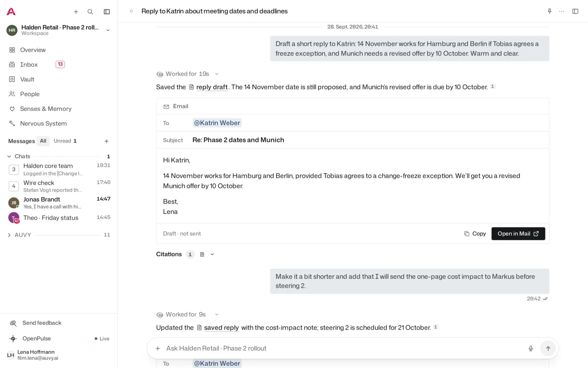Add a new message with Messages plus icon
The image size is (588, 368).
(107, 141)
